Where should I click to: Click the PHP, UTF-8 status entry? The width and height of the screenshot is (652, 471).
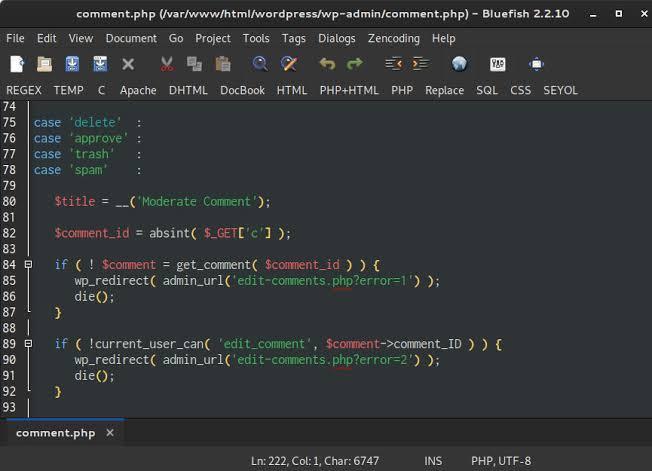click(501, 461)
